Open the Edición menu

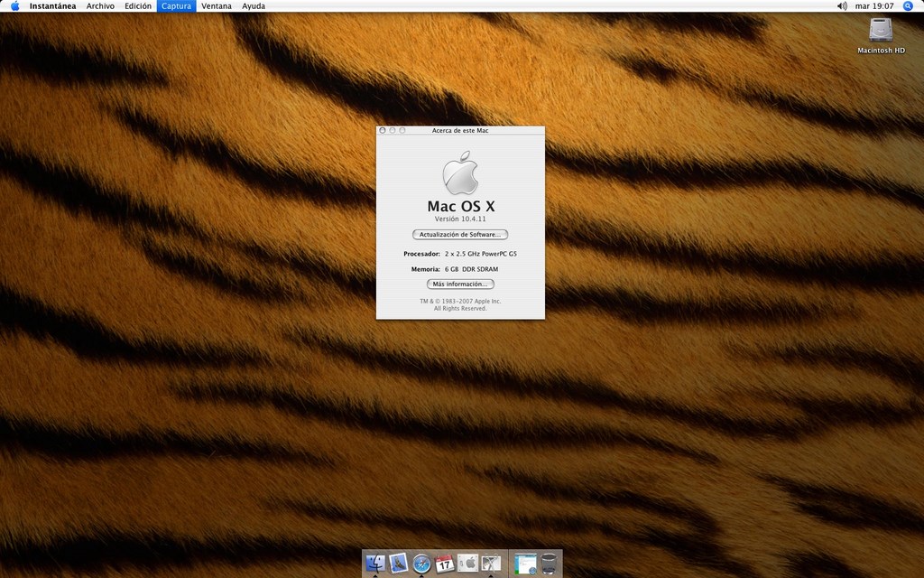(138, 6)
